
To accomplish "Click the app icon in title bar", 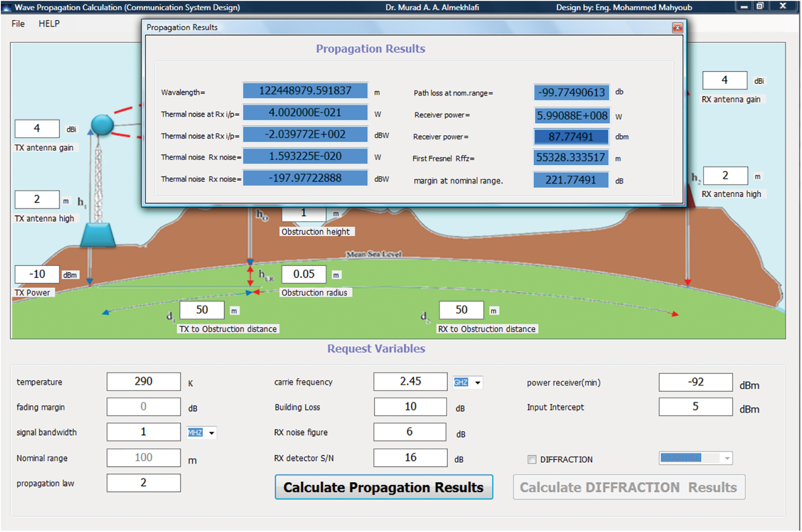I will click(x=7, y=7).
